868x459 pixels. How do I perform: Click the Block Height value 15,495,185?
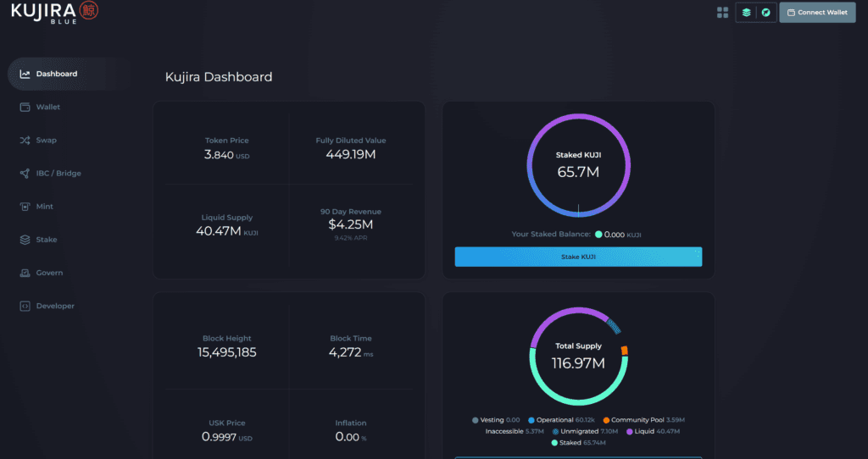point(227,352)
